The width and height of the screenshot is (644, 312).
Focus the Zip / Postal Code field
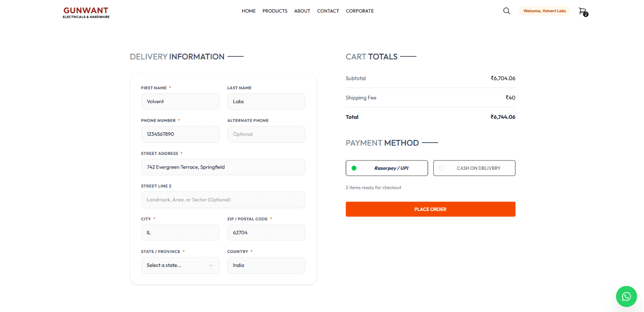[266, 233]
